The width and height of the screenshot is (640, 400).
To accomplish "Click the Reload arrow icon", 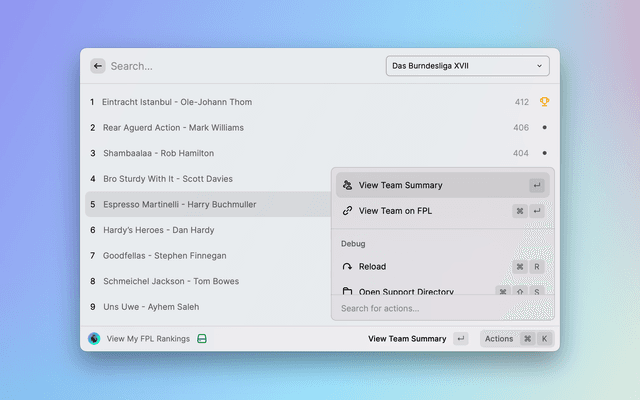I will pyautogui.click(x=347, y=267).
